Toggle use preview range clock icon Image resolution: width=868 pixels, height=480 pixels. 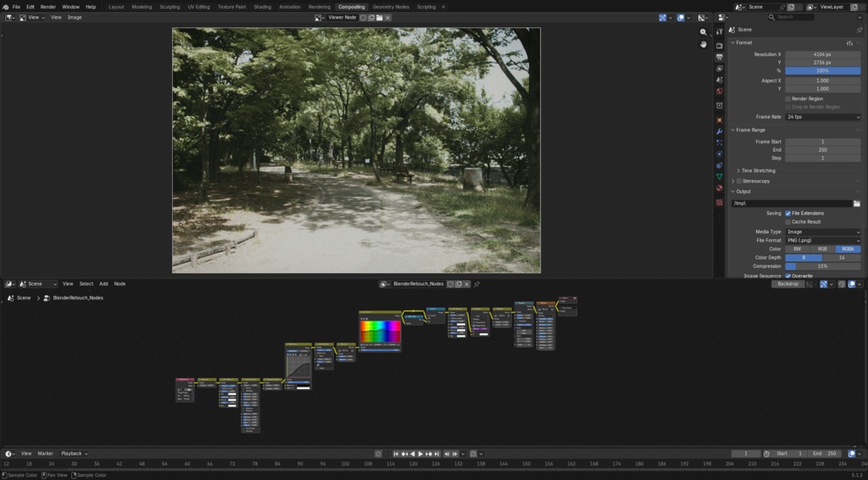(766, 454)
